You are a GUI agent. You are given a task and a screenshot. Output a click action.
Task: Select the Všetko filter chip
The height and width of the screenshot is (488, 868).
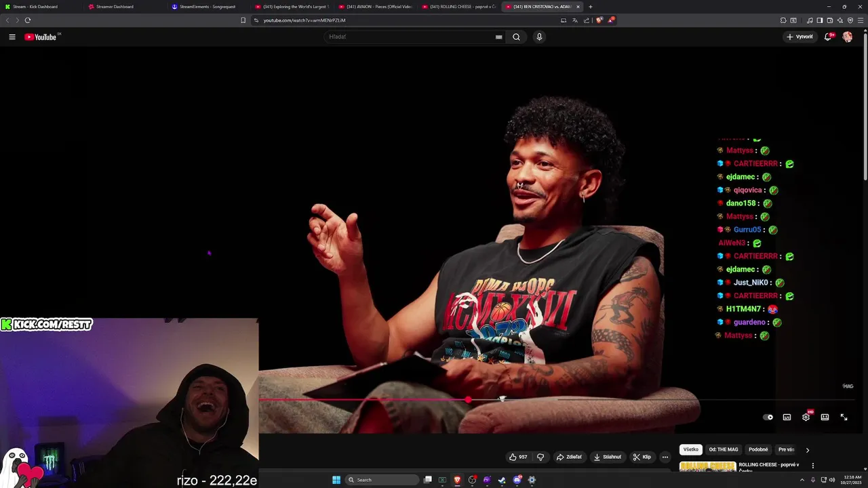tap(690, 449)
